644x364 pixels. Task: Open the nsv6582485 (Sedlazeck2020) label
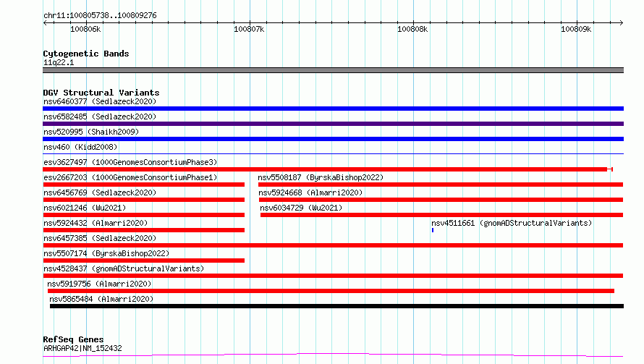tap(100, 117)
